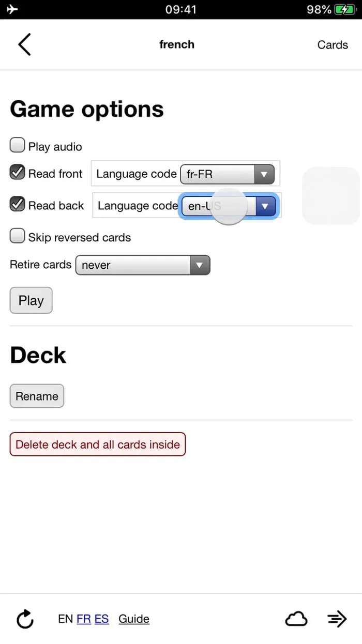The height and width of the screenshot is (644, 362).
Task: Switch to the FR language
Action: (x=83, y=619)
